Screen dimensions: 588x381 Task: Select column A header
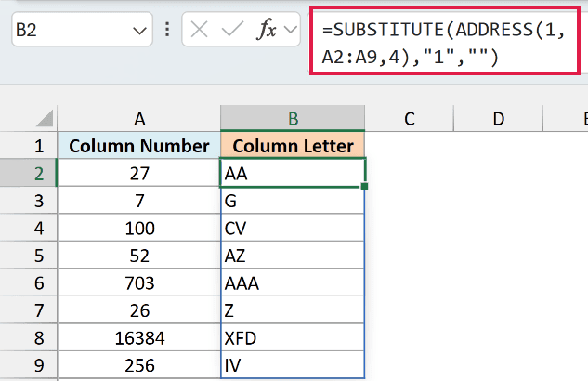pos(139,119)
